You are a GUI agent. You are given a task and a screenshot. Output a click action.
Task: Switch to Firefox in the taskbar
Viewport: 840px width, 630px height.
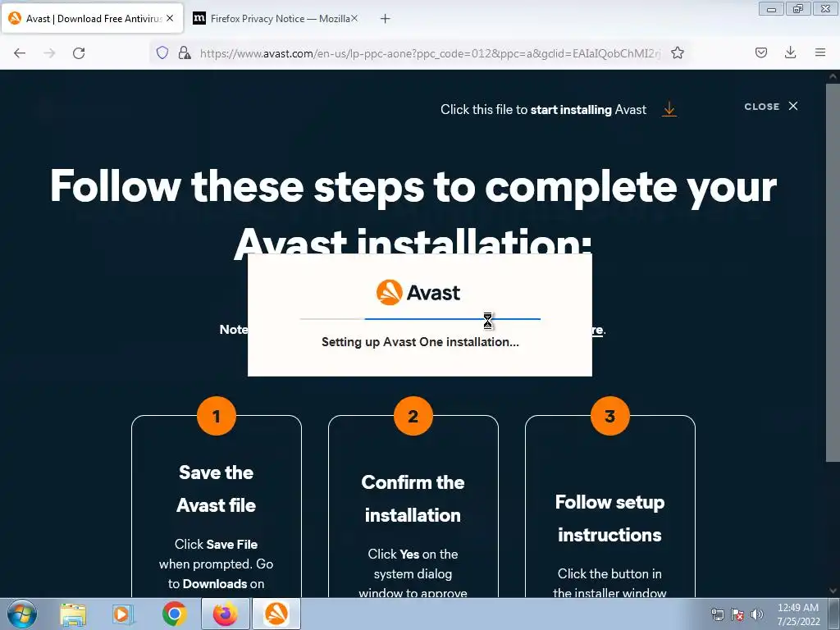pos(225,614)
